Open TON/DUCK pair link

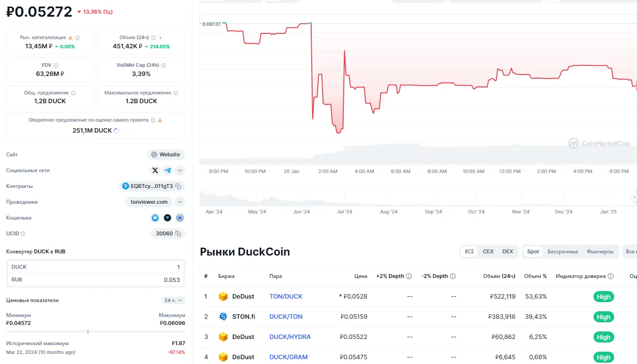point(286,296)
